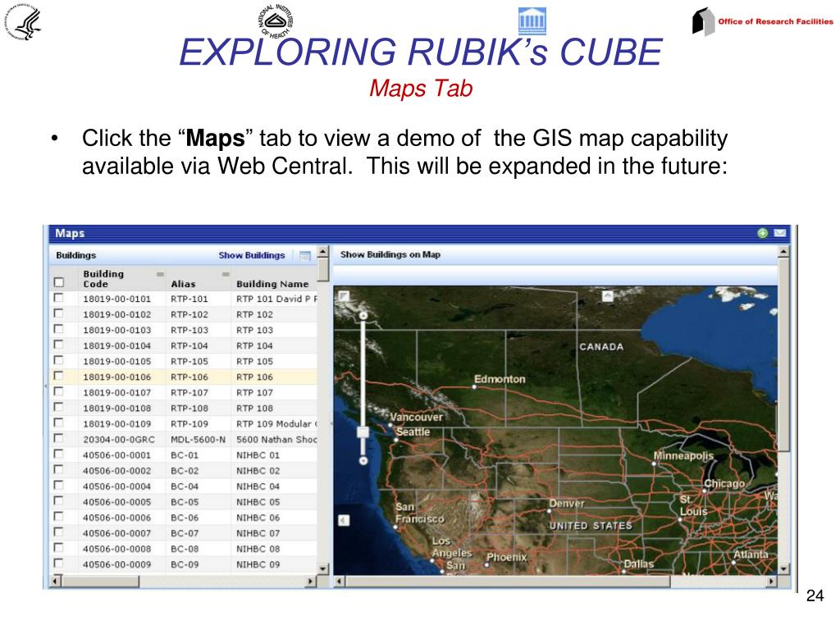Click the upward chevron at map top
Screen dimensions: 840x630
(608, 295)
